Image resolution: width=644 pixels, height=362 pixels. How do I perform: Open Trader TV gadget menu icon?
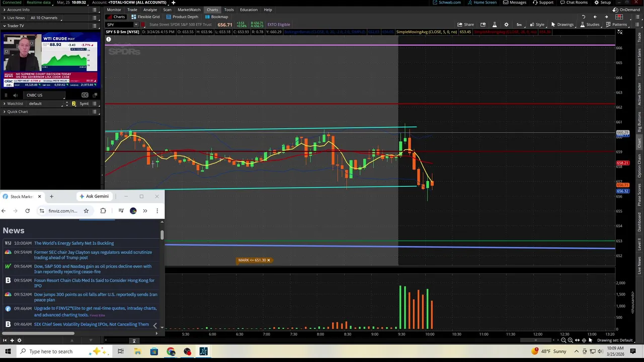(95, 26)
